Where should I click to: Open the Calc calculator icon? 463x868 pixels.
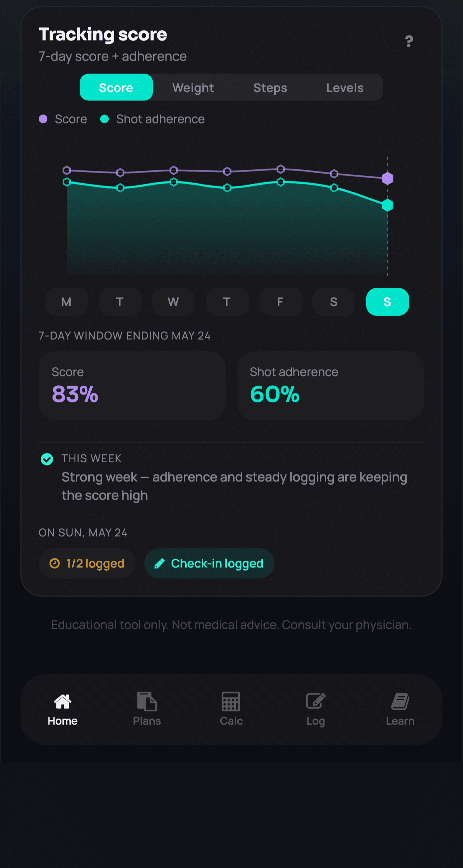[x=231, y=701]
